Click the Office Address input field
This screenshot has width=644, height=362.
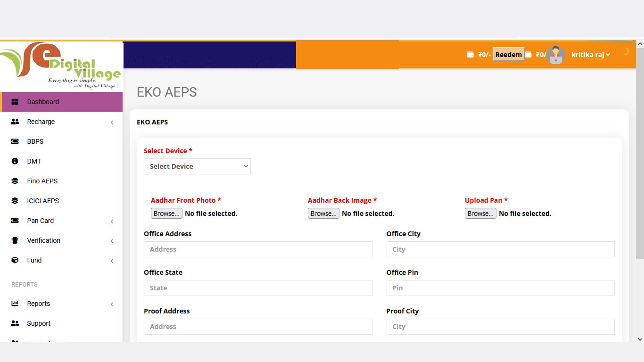[x=258, y=249]
